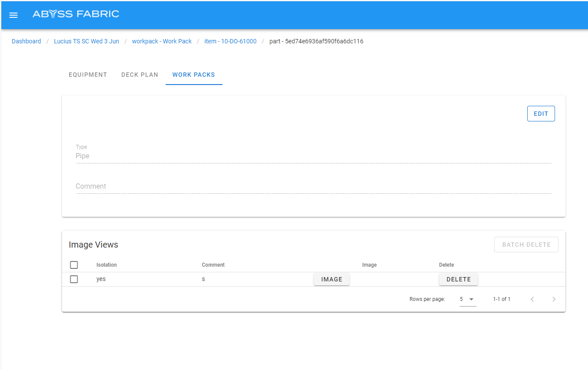Go to previous page of Image Views
This screenshot has width=588, height=369.
click(532, 299)
